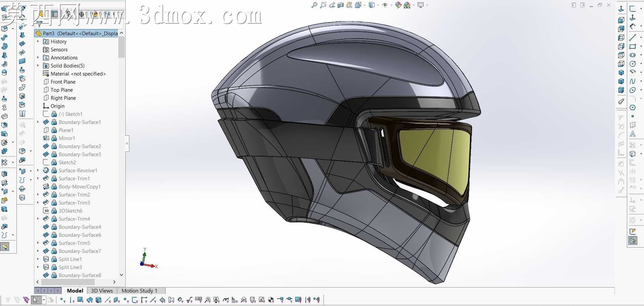644x306 pixels.
Task: Open the Motion Study 1 tab
Action: click(x=139, y=291)
